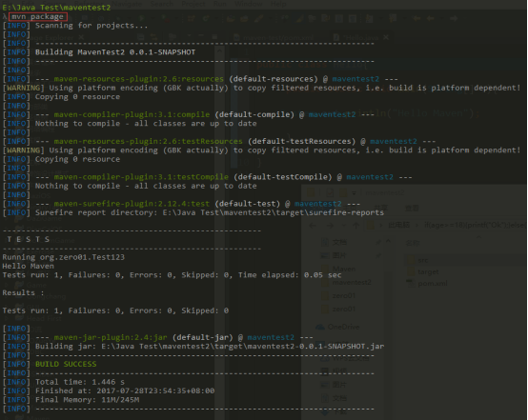Click the 'Hello Maven' output line

[x=28, y=267]
